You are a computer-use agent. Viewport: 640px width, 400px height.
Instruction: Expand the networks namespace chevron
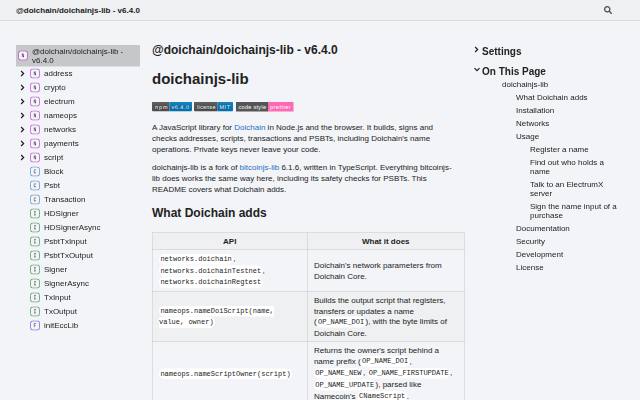[x=22, y=129]
